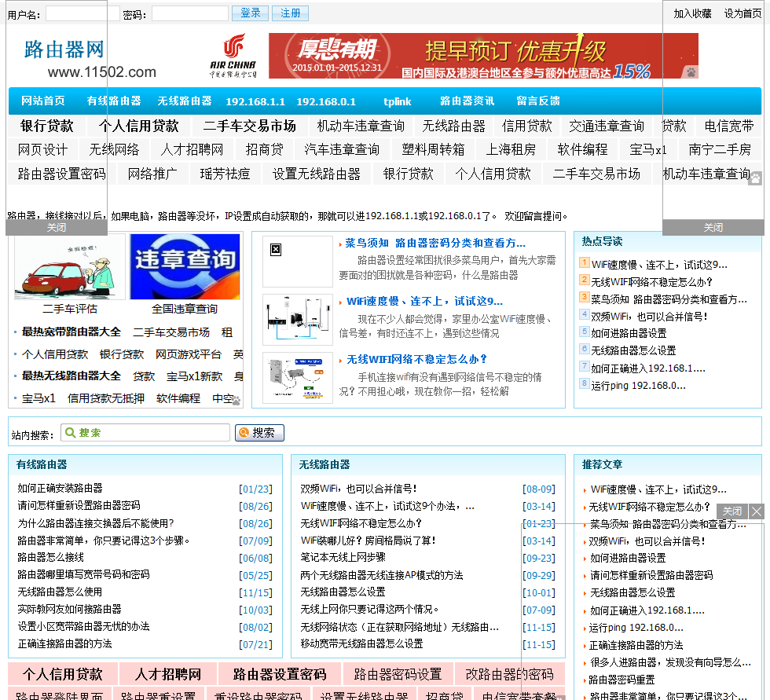Close the left side floating ad

coord(57,227)
